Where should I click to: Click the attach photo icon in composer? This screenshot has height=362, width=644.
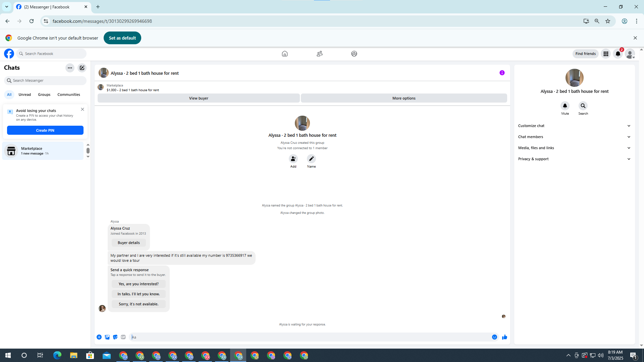[x=107, y=337]
